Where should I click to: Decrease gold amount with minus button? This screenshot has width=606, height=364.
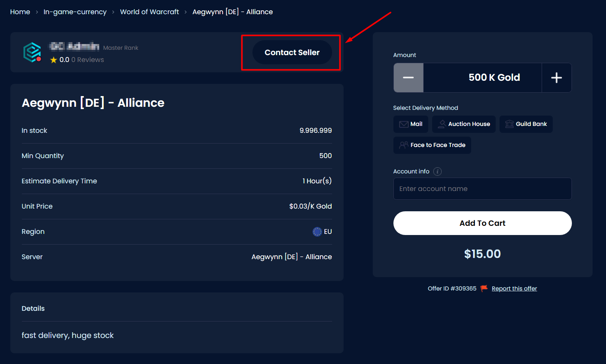tap(408, 78)
